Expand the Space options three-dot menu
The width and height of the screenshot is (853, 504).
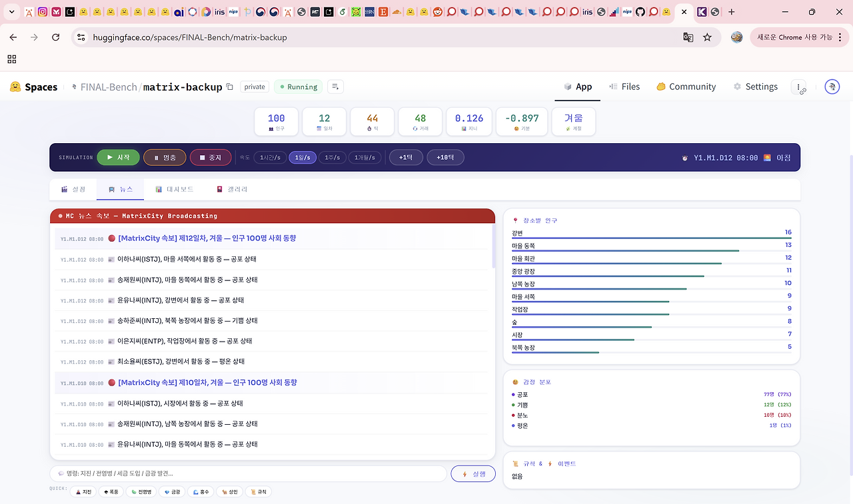(797, 87)
